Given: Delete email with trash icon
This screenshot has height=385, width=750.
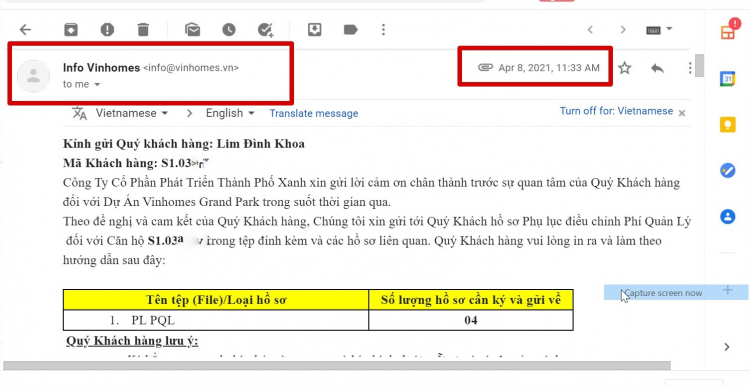Looking at the screenshot, I should tap(143, 30).
